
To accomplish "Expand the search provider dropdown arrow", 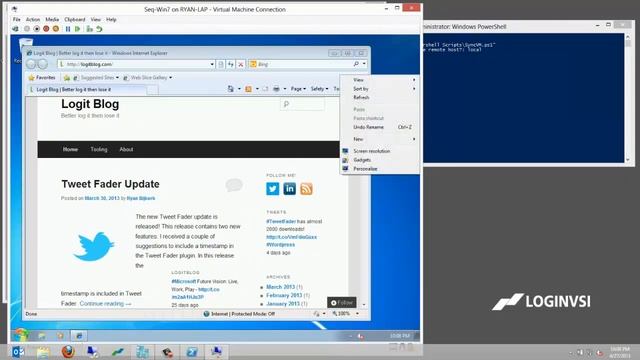I will tap(364, 64).
